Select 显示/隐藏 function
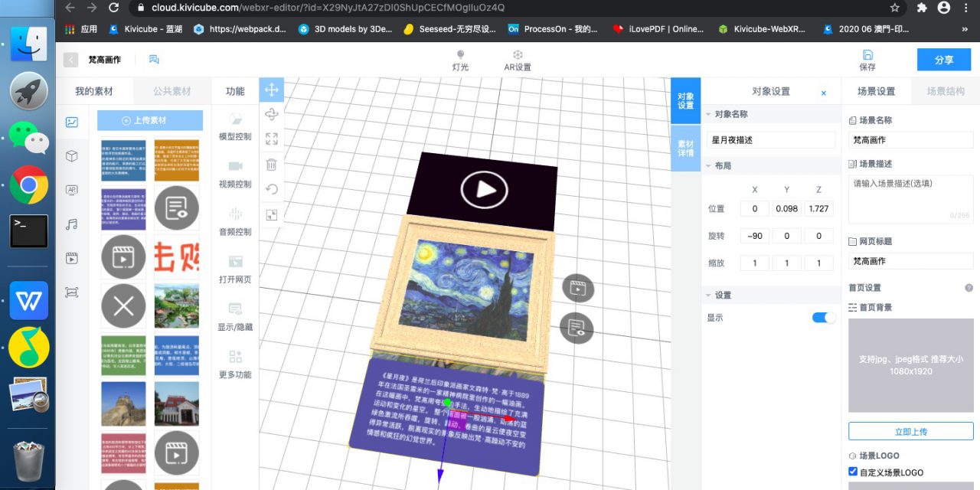 (x=235, y=317)
